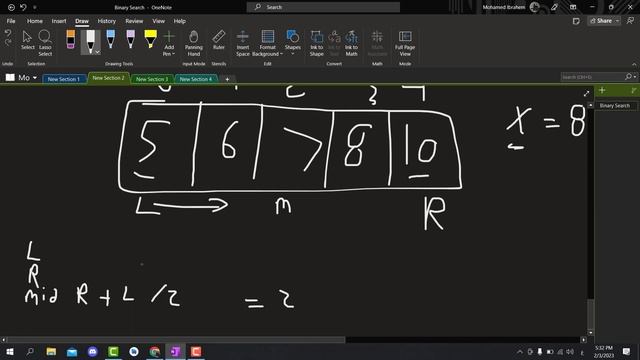
Task: Open the Windows Start menu
Action: (x=9, y=352)
